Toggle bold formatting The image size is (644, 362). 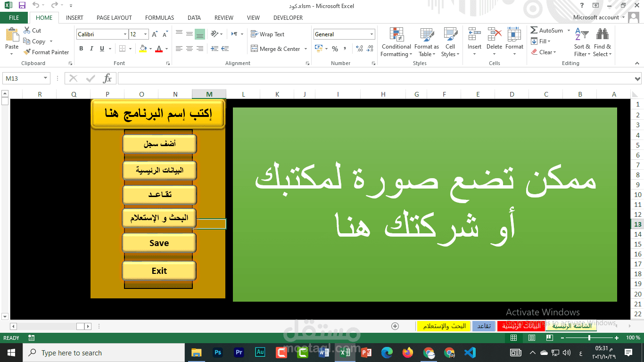(x=81, y=49)
